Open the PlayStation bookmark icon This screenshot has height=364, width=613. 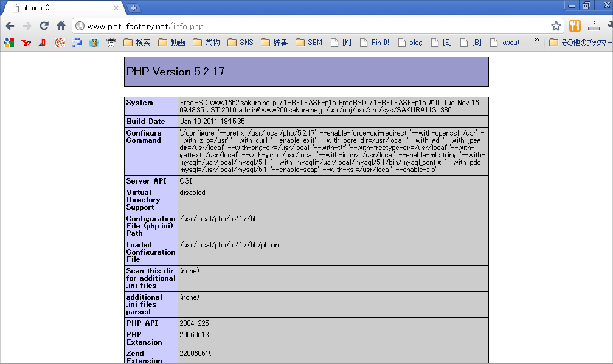43,43
